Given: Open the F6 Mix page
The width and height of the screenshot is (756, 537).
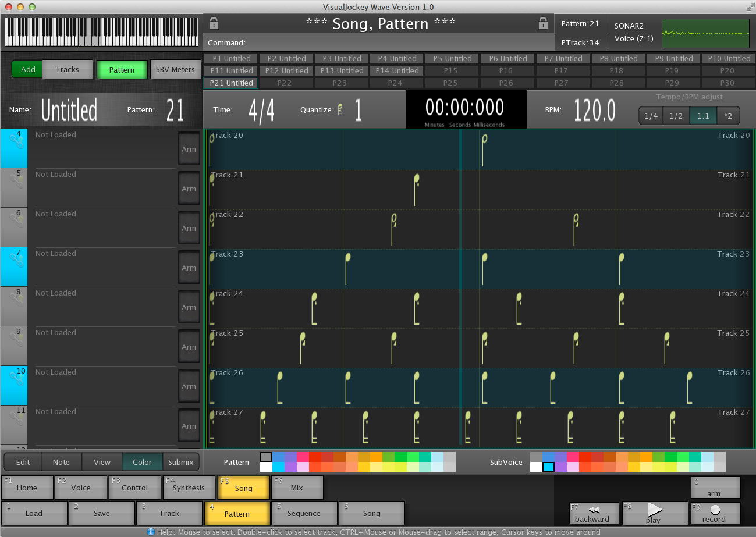Looking at the screenshot, I should (297, 488).
